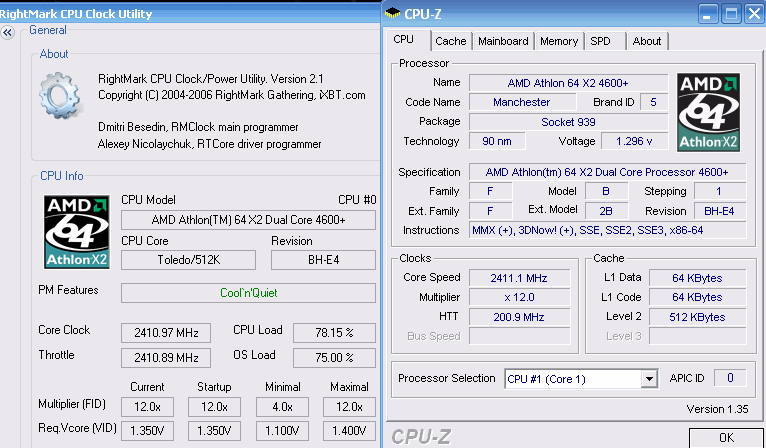Click the CPU-Z chip icon in title bar
The height and width of the screenshot is (448, 766).
click(392, 14)
